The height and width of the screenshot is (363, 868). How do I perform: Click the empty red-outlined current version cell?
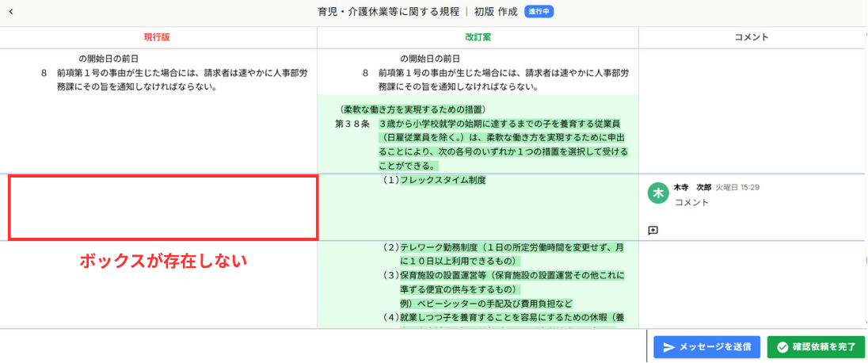click(163, 208)
